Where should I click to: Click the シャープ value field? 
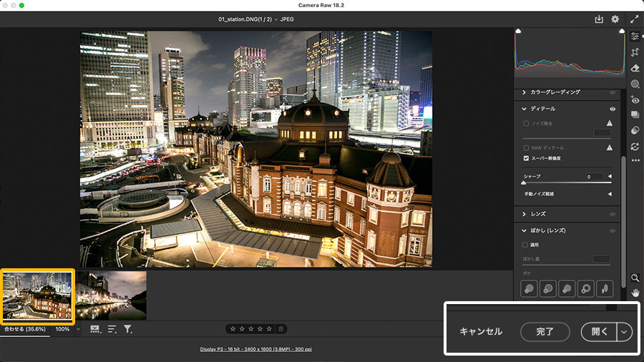click(595, 177)
